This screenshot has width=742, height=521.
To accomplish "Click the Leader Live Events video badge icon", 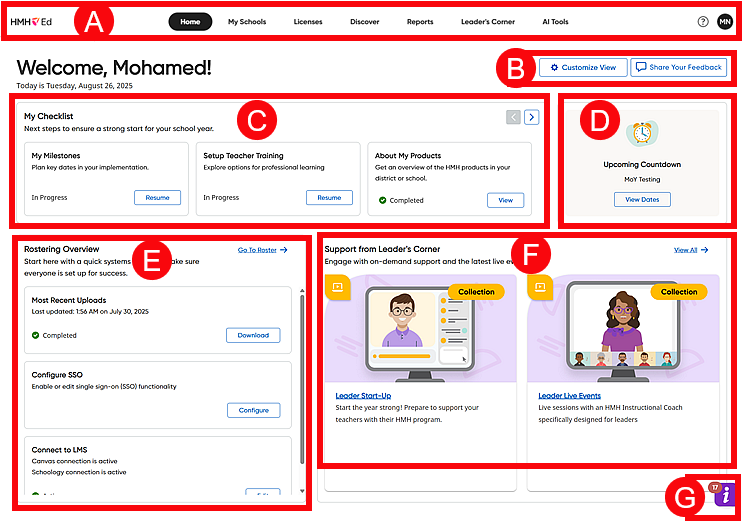I will (x=540, y=287).
